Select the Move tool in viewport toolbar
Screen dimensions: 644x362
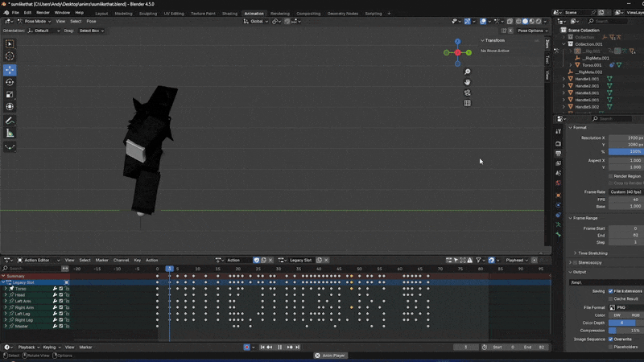(x=10, y=70)
